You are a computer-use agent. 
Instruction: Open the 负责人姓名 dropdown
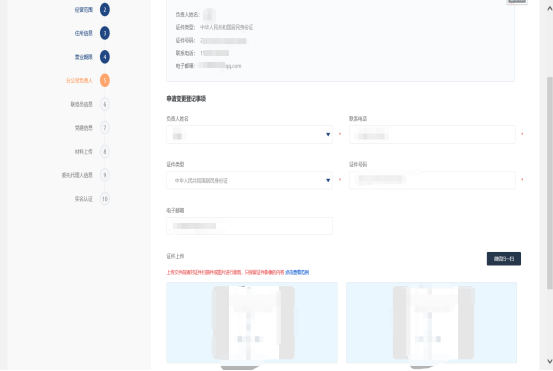click(249, 134)
